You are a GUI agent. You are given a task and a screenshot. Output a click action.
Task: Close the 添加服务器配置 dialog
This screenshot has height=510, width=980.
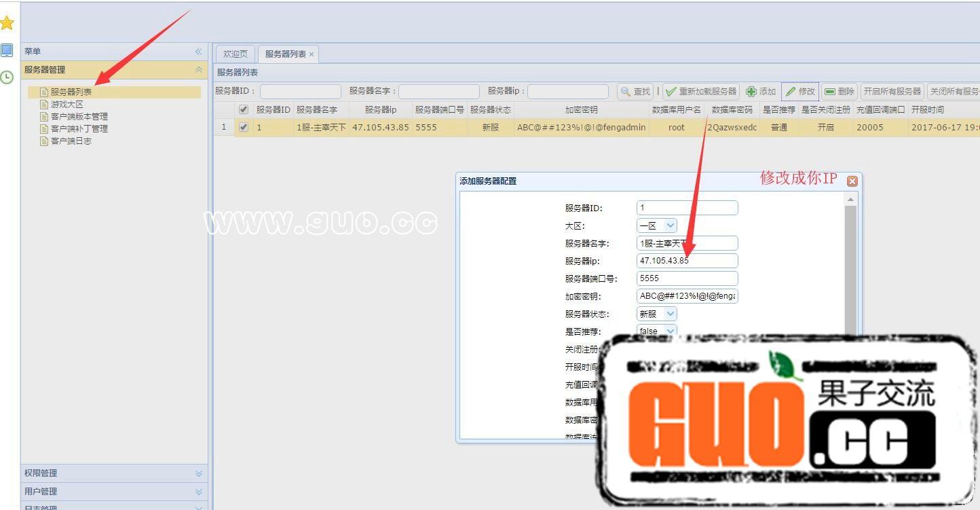click(x=852, y=181)
